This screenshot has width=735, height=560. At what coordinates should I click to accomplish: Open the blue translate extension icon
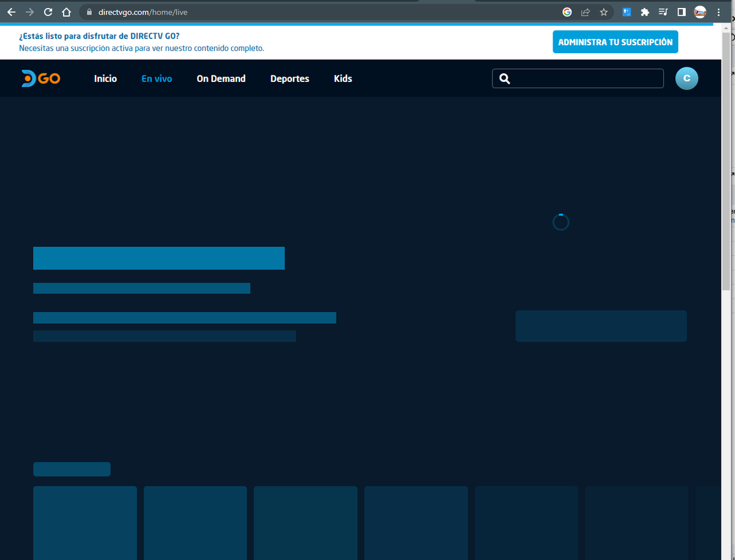coord(627,12)
